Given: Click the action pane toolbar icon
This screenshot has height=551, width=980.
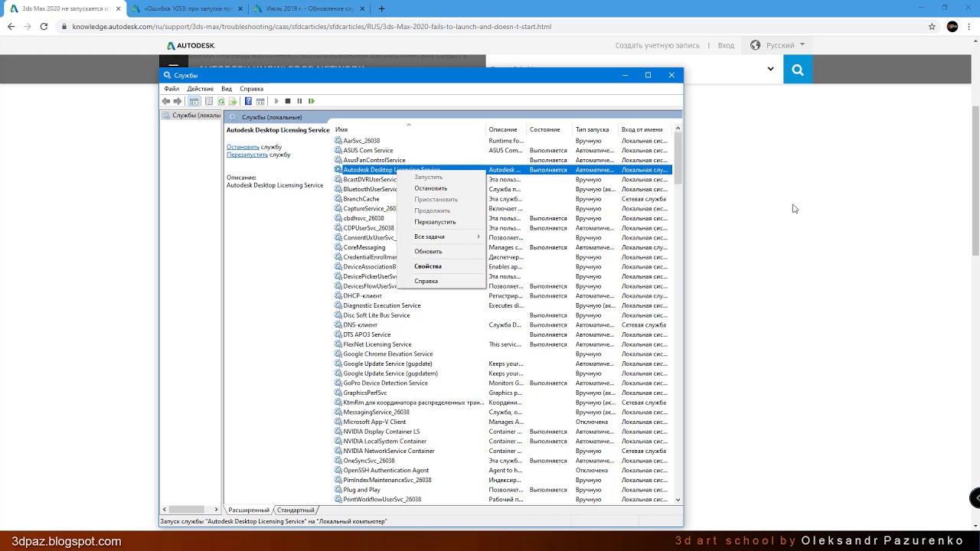Looking at the screenshot, I should [260, 101].
